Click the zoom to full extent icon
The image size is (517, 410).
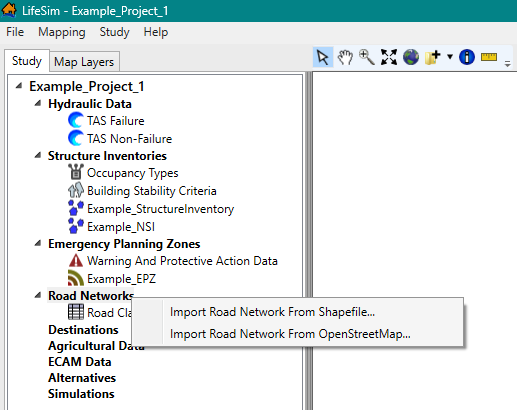point(389,57)
